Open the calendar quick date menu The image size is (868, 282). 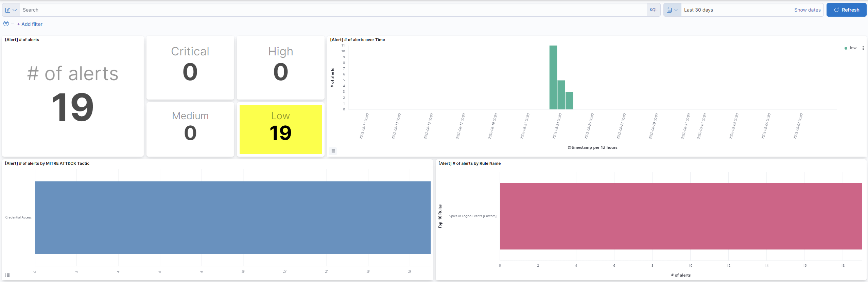[x=672, y=10]
